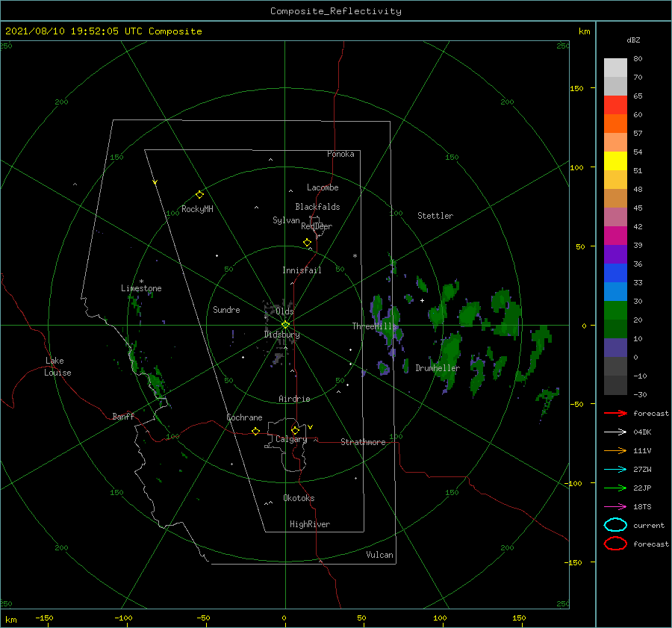Click the Okotoks label
This screenshot has width=672, height=628.
click(299, 498)
